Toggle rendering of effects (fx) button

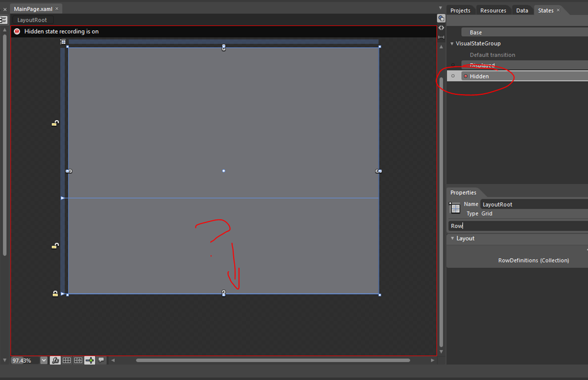[x=55, y=360]
